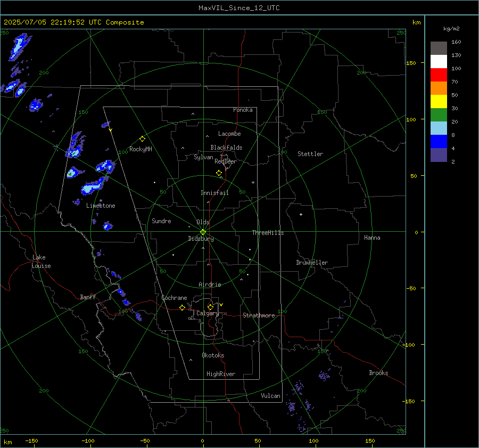Click the Airdrie town label
The height and width of the screenshot is (448, 479).
click(x=210, y=284)
